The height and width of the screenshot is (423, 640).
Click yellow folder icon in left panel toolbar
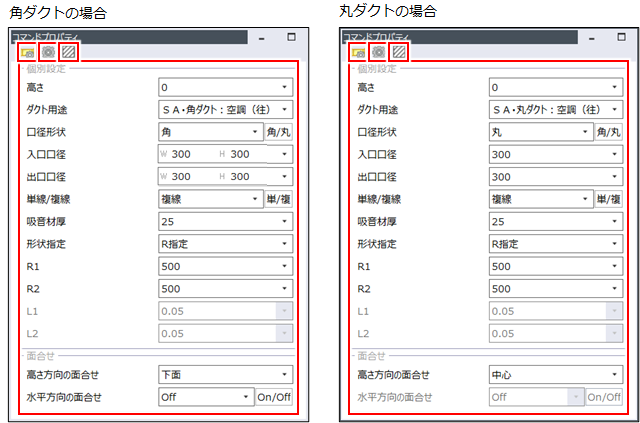tap(27, 51)
